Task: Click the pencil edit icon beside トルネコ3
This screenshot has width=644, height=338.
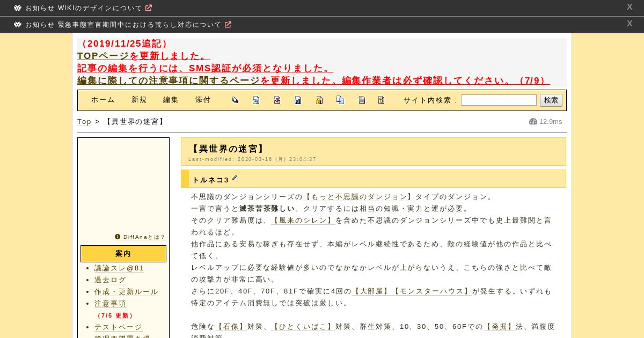Action: pyautogui.click(x=235, y=178)
